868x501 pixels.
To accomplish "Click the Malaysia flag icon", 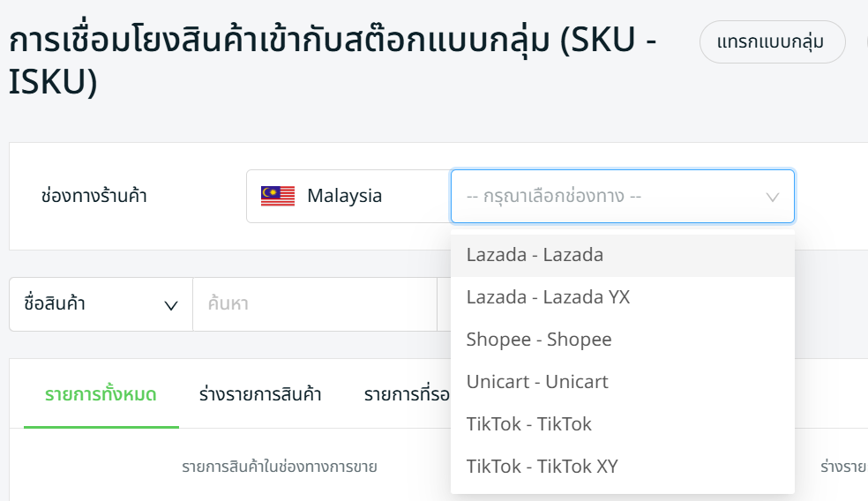I will coord(278,196).
